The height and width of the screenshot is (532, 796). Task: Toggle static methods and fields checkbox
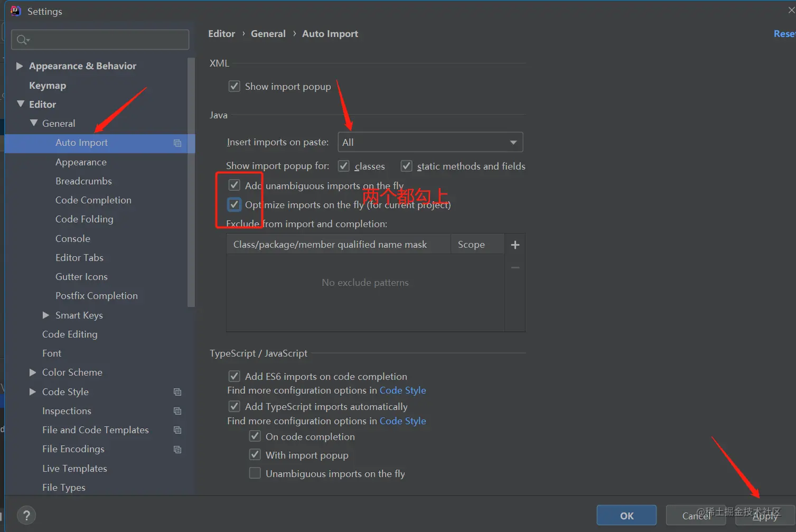point(406,166)
